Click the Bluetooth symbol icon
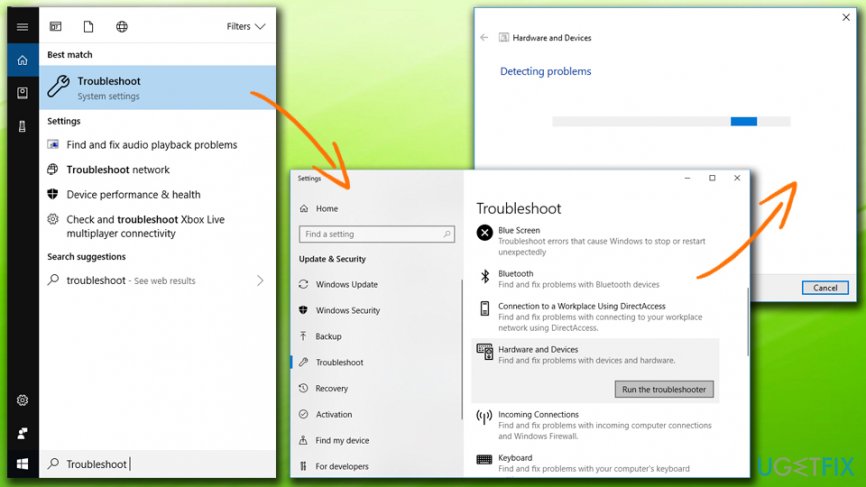 click(x=484, y=276)
